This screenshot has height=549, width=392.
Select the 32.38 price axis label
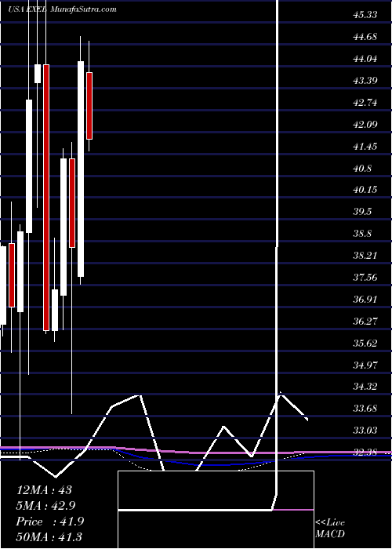(365, 453)
